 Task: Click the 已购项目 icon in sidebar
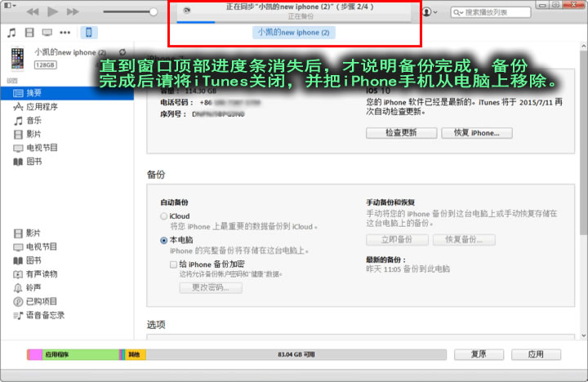[x=18, y=301]
